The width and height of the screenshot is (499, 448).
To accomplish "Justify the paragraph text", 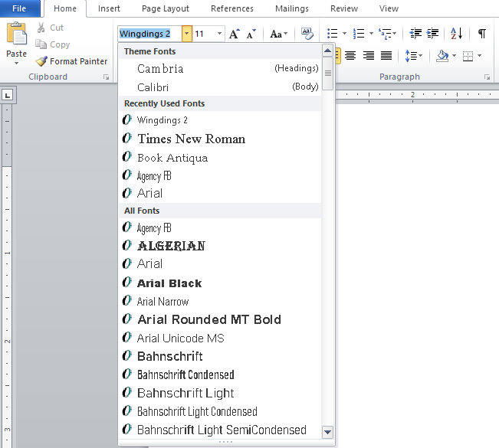I will pos(386,56).
